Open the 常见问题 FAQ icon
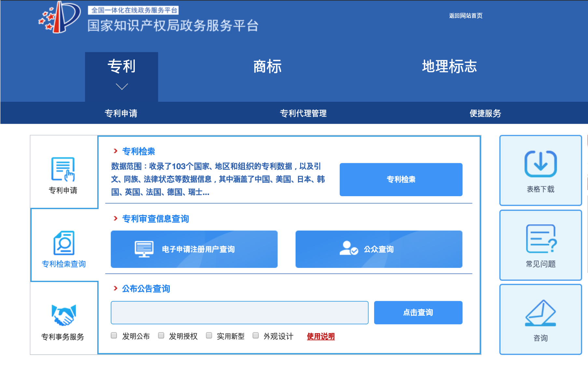588x366 pixels. tap(540, 239)
